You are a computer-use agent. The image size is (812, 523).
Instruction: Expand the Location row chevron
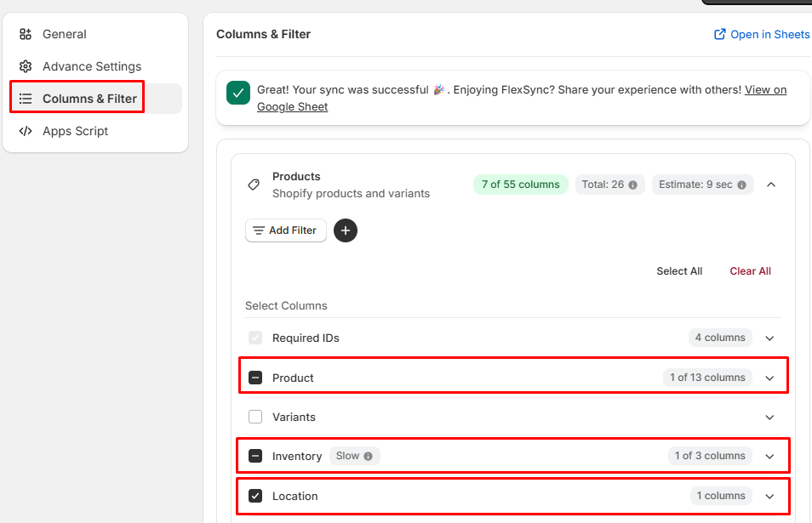point(770,497)
